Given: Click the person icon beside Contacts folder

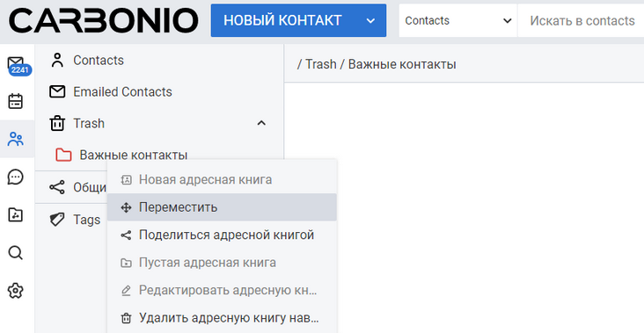Looking at the screenshot, I should pyautogui.click(x=57, y=60).
